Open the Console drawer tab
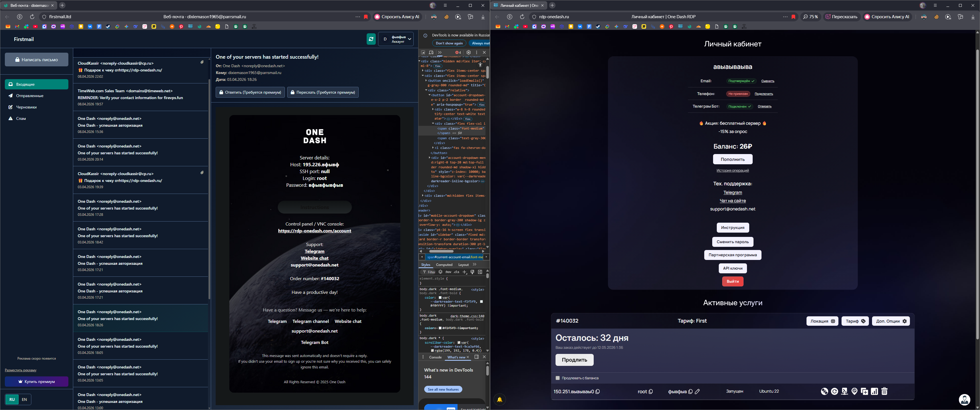Viewport: 980px width, 410px height. (435, 357)
